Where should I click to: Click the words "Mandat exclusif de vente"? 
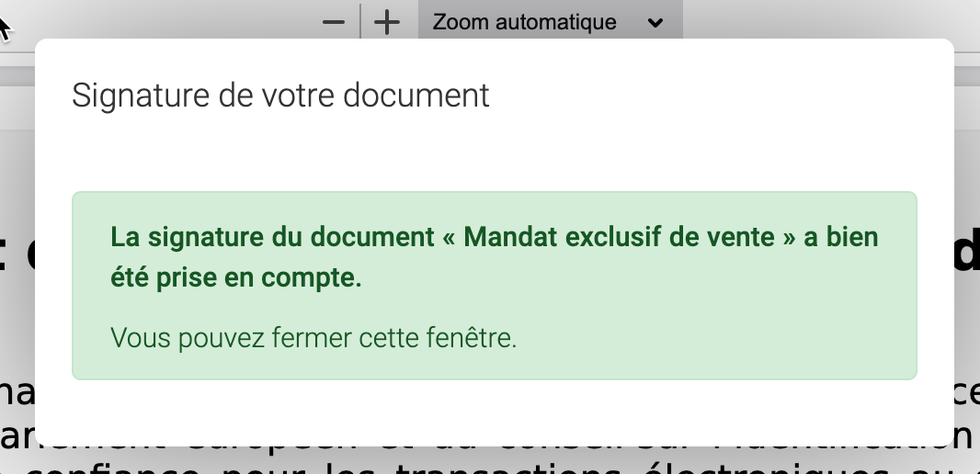(619, 237)
